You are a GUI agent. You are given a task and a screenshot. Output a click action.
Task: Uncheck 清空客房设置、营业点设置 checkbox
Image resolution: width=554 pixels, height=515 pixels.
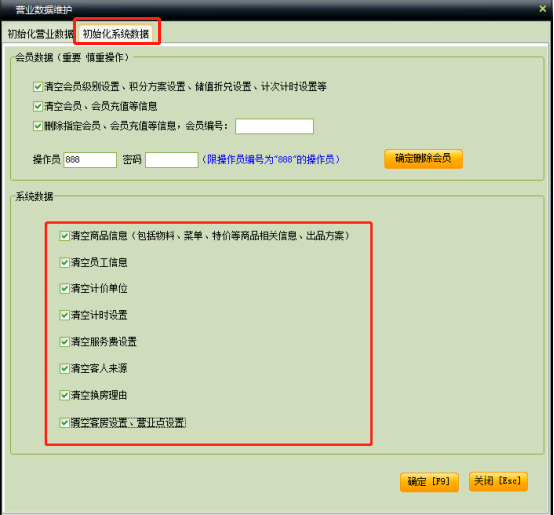click(x=64, y=422)
